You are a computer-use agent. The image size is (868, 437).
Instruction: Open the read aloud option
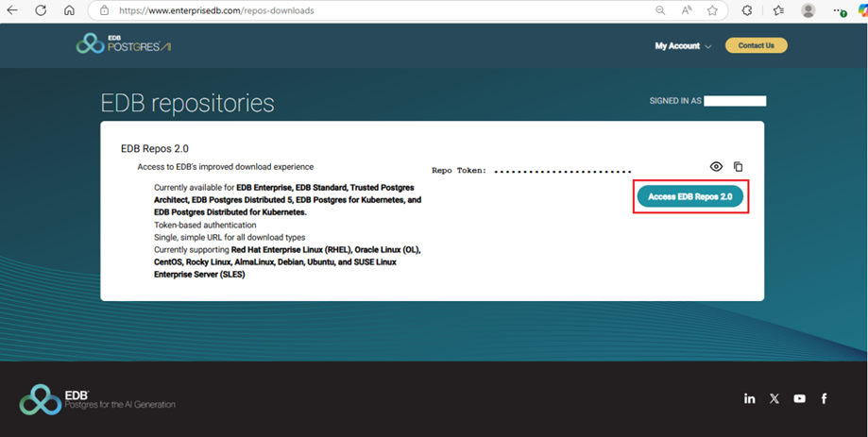coord(687,10)
